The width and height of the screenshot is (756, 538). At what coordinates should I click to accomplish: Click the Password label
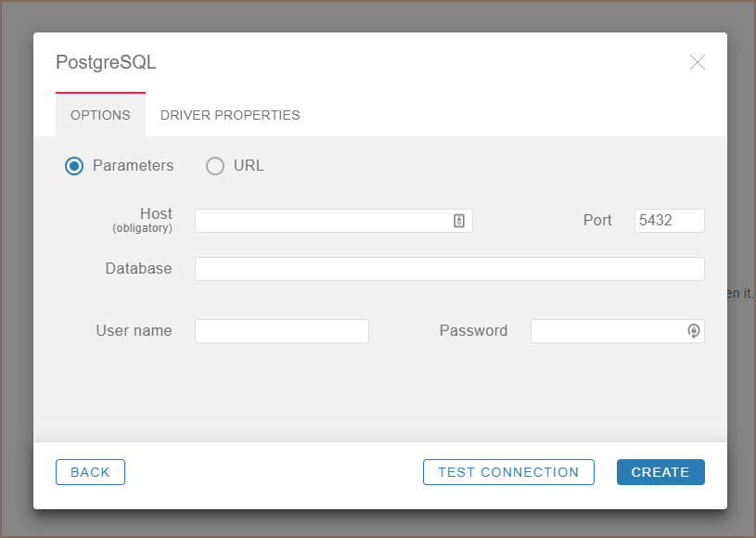click(x=473, y=331)
